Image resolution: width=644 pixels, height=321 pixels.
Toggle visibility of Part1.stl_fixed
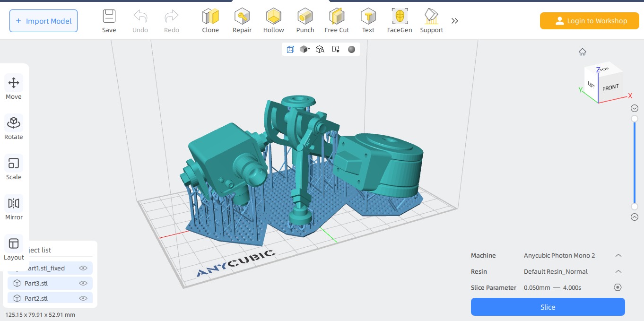tap(83, 268)
